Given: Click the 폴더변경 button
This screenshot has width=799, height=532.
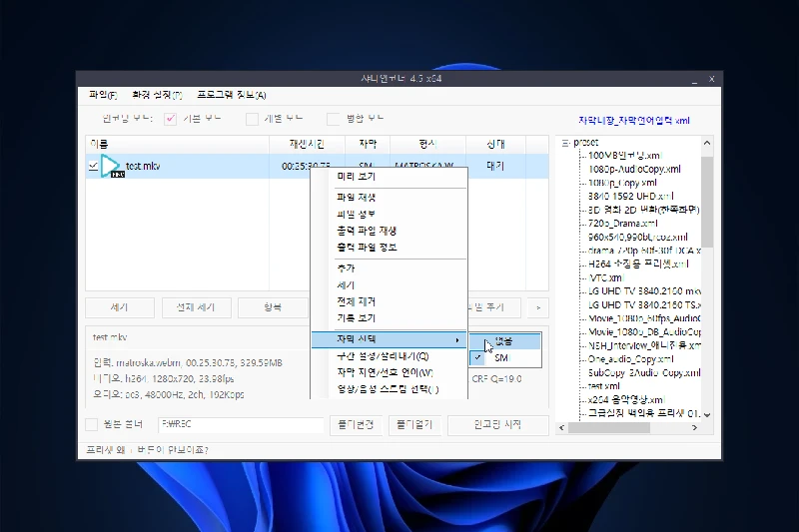Looking at the screenshot, I should pyautogui.click(x=356, y=424).
